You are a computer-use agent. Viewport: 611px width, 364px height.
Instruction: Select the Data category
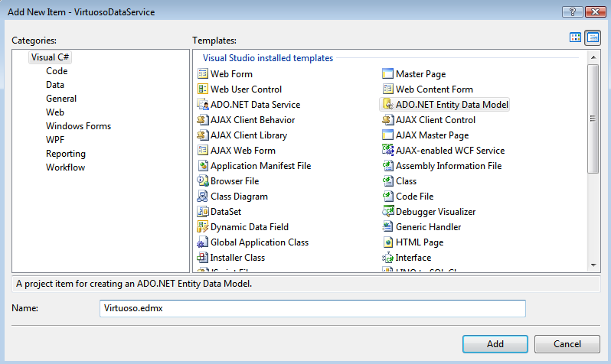click(x=55, y=84)
